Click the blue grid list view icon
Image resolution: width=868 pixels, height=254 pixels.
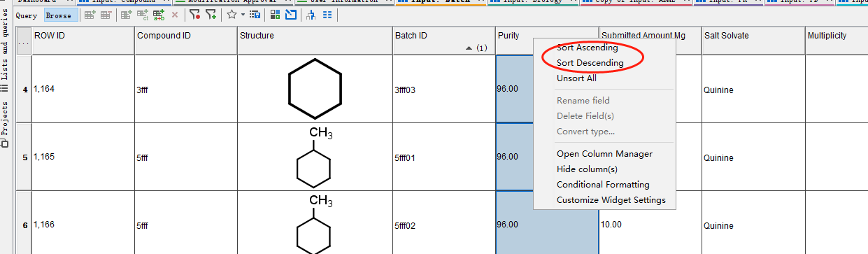coord(327,15)
